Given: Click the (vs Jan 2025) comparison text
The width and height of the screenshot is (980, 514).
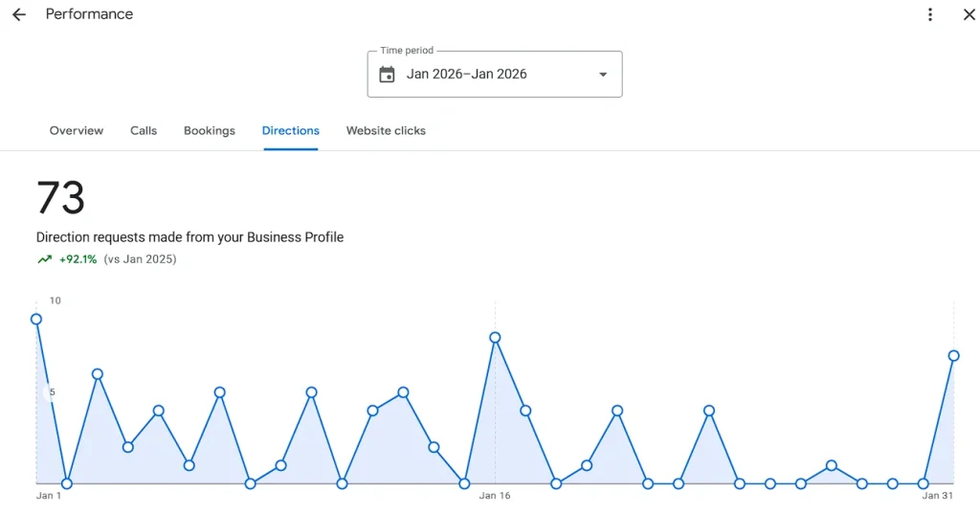Looking at the screenshot, I should click(140, 259).
